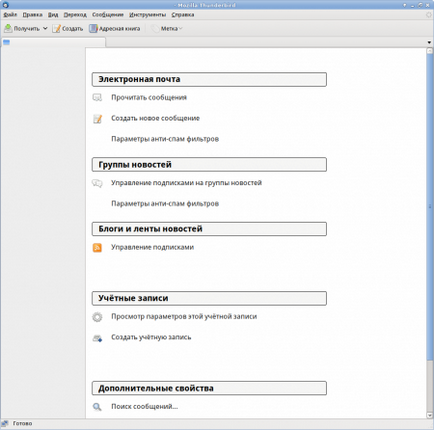434x430 pixels.
Task: Click the gear icon for account settings
Action: tap(97, 317)
